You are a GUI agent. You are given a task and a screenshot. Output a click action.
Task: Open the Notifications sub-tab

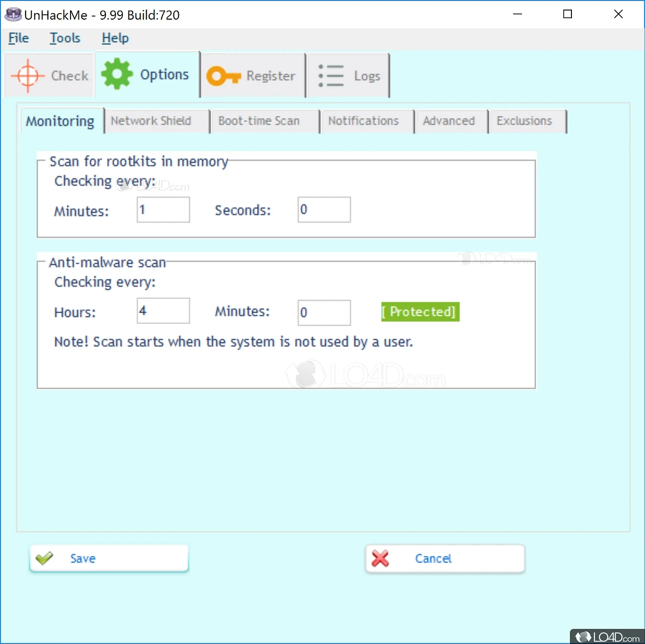[367, 121]
